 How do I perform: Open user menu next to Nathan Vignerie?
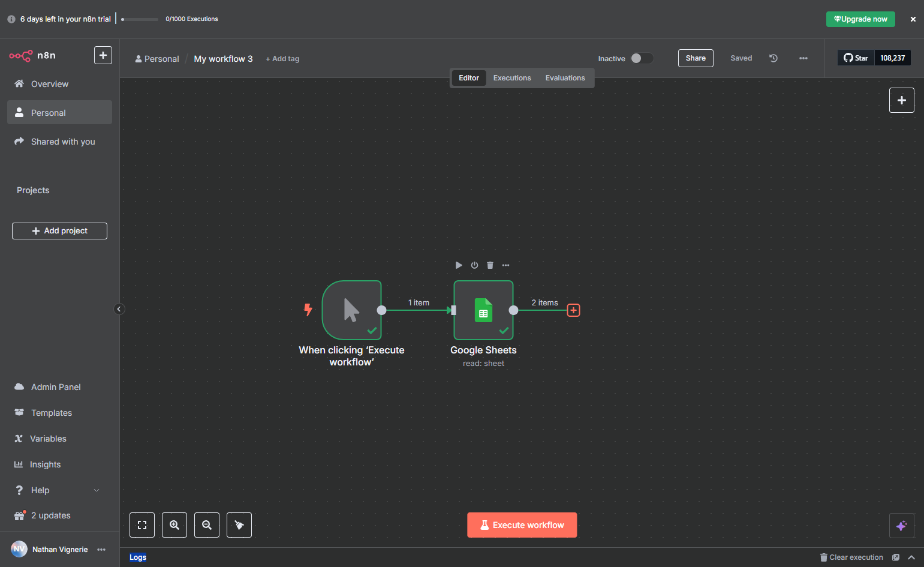[x=101, y=550]
